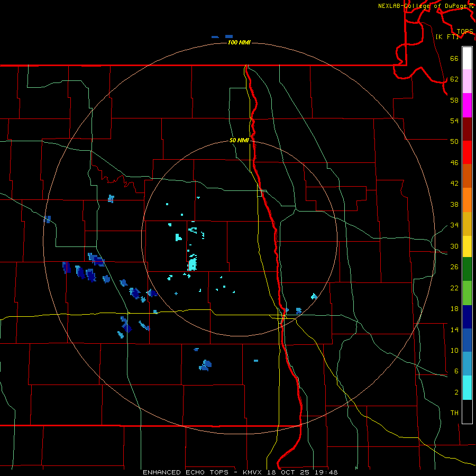This screenshot has width=476, height=476.
Task: Click legend value 34
Action: [454, 225]
